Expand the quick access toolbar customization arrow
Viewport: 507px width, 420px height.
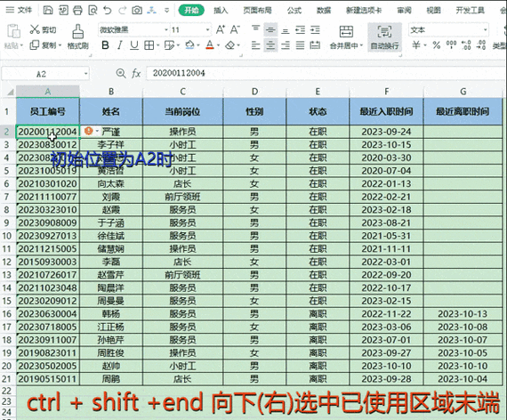pos(167,11)
